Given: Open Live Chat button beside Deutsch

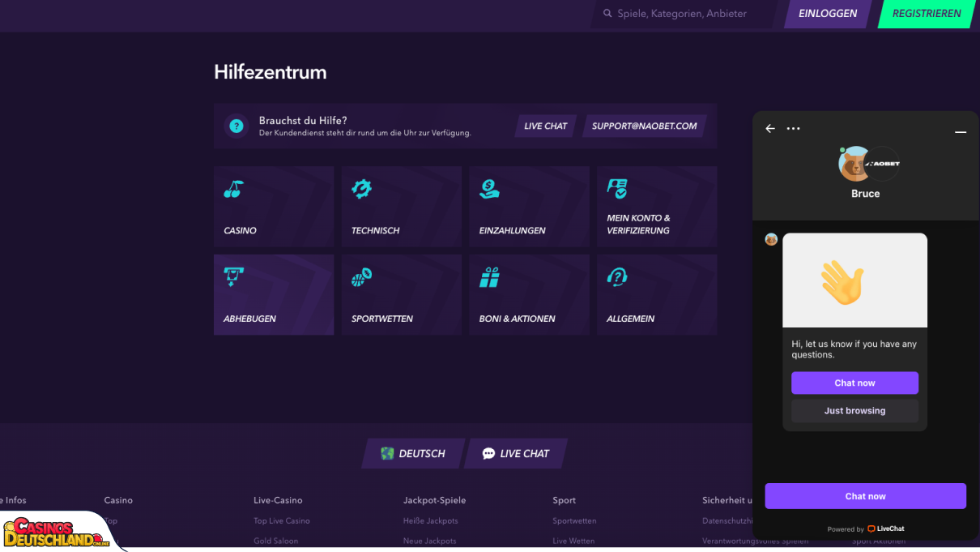Looking at the screenshot, I should 516,453.
